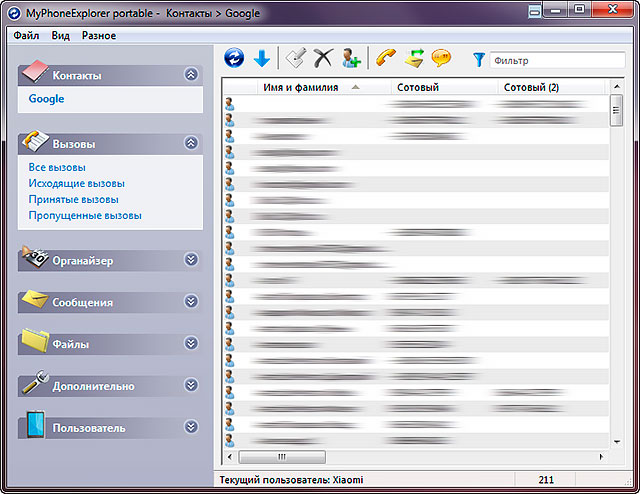640x494 pixels.
Task: Click the MyPhoneExplorer title bar logo
Action: 14,13
